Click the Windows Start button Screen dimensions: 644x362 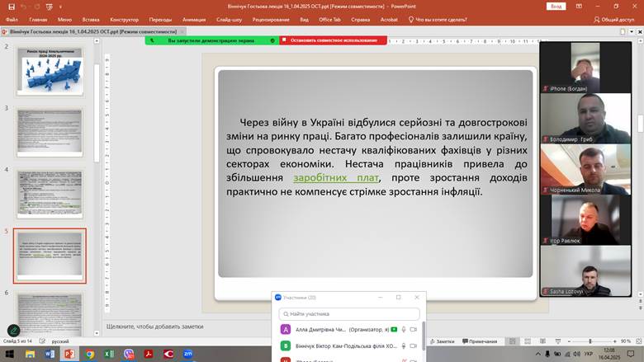(x=10, y=354)
